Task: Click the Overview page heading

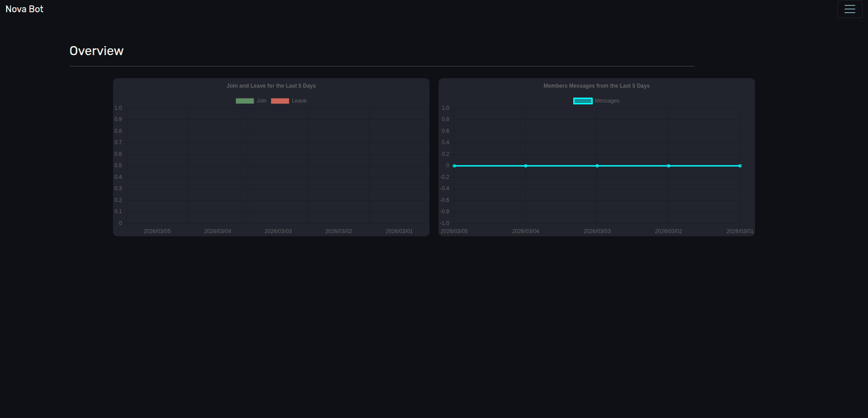Action: [96, 51]
